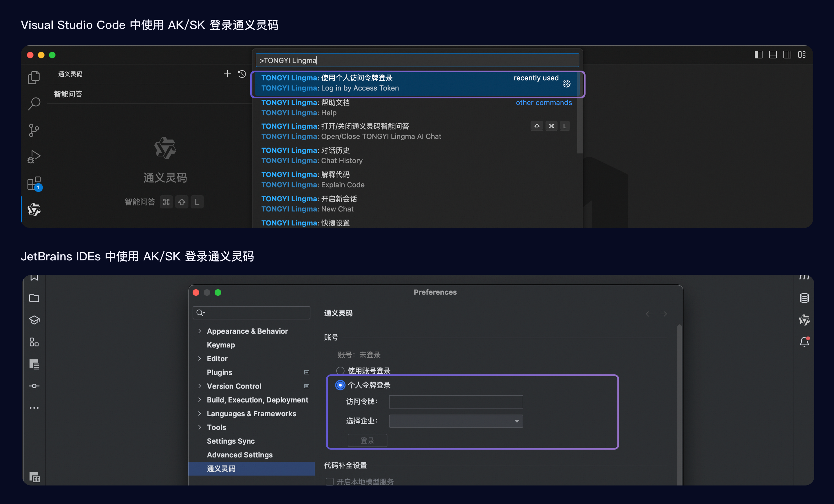Open Settings Sync in Preferences tree
This screenshot has height=504, width=834.
231,441
